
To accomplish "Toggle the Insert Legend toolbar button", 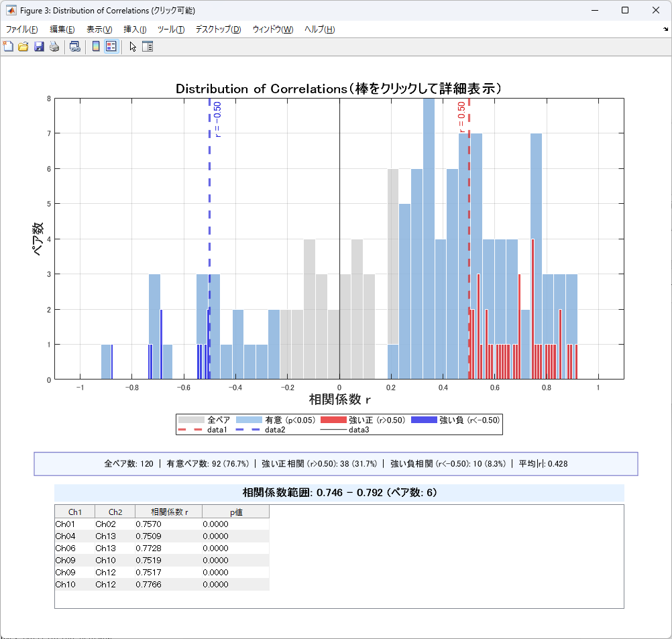I will [x=111, y=46].
